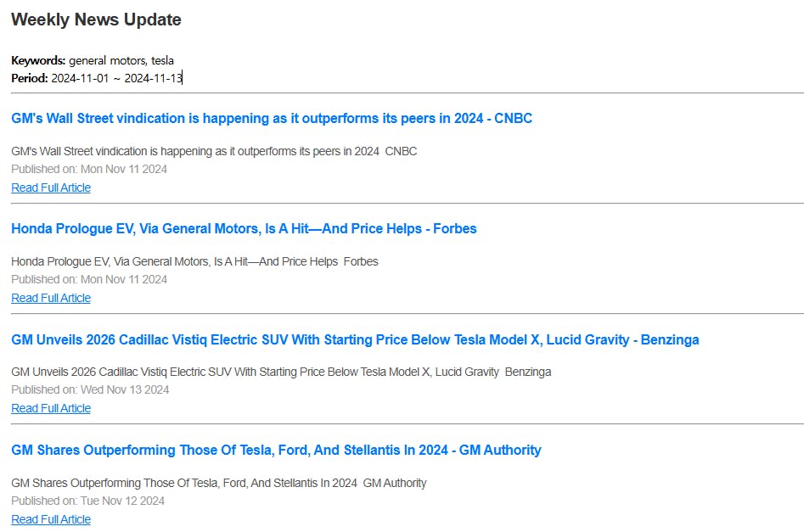Click the "Tue Nov 12 2024" published date
804x532 pixels.
tap(122, 501)
